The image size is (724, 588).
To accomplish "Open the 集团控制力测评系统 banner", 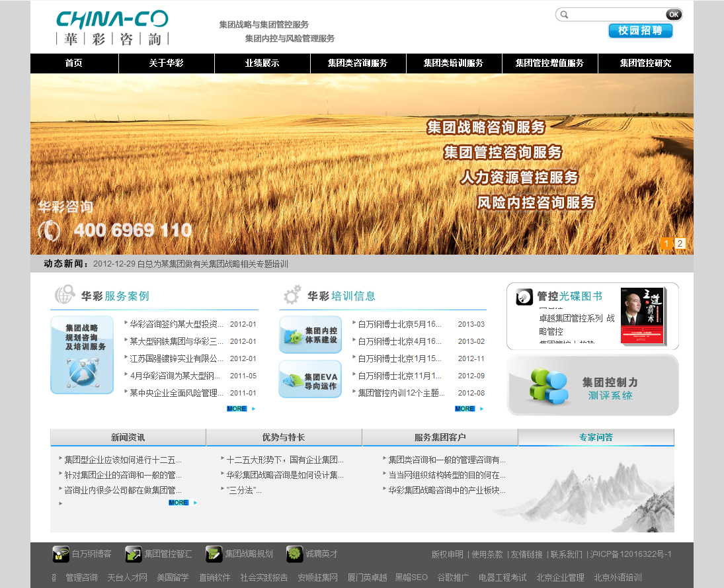I will [x=592, y=386].
